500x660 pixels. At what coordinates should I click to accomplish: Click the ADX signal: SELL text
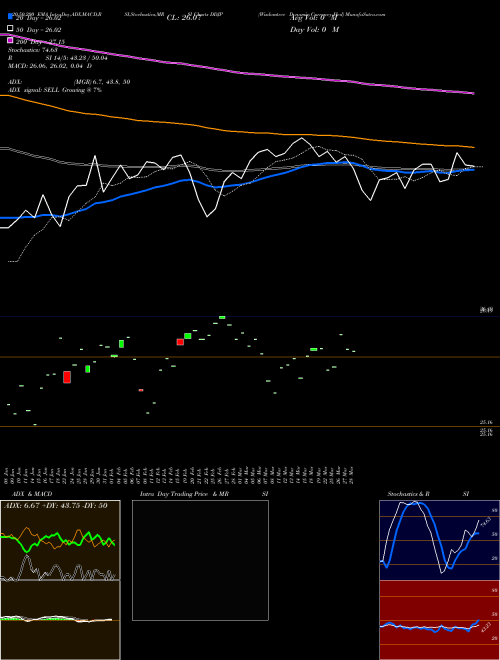(34, 90)
